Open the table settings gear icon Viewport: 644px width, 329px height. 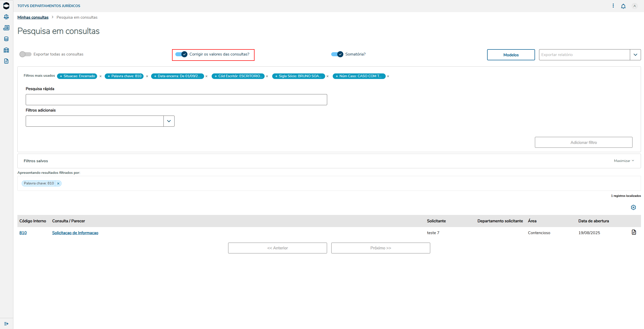(x=633, y=207)
